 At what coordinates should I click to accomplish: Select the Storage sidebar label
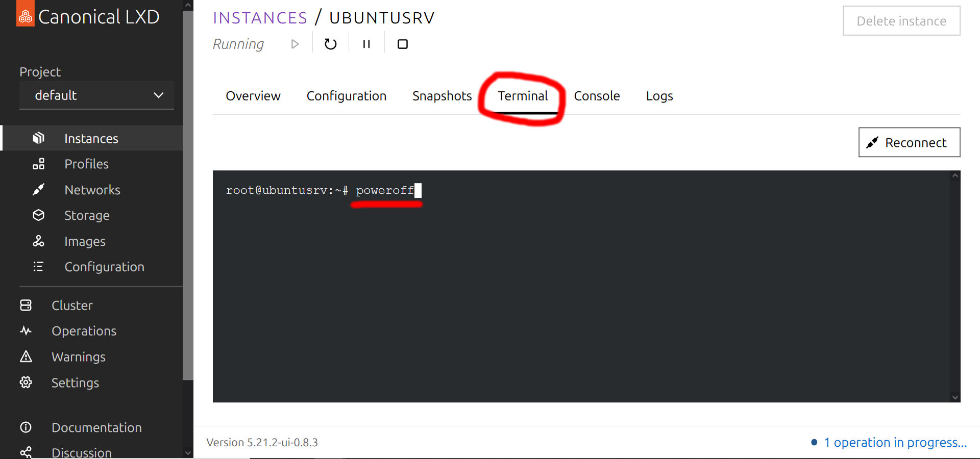point(87,215)
